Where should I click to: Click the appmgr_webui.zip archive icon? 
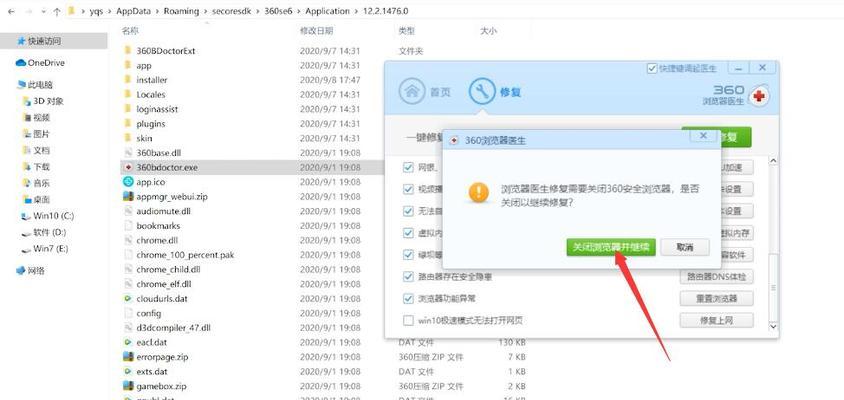pos(128,197)
